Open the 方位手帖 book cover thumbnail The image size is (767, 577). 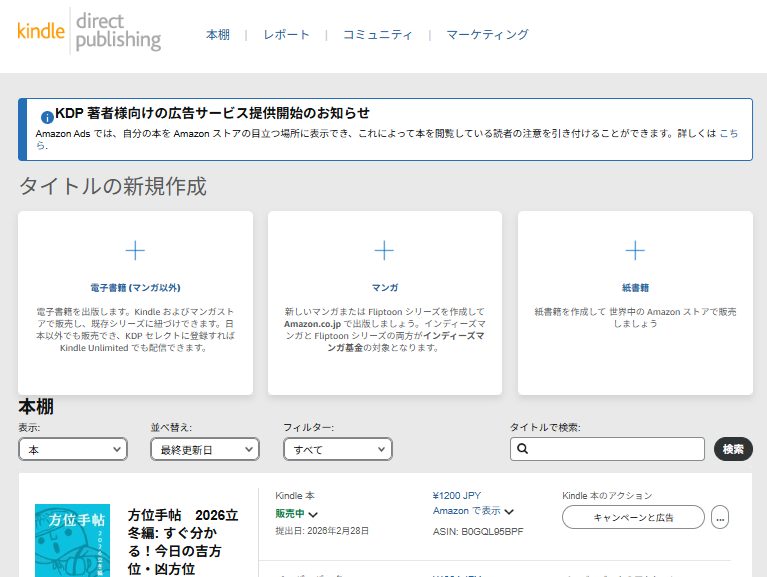[72, 540]
